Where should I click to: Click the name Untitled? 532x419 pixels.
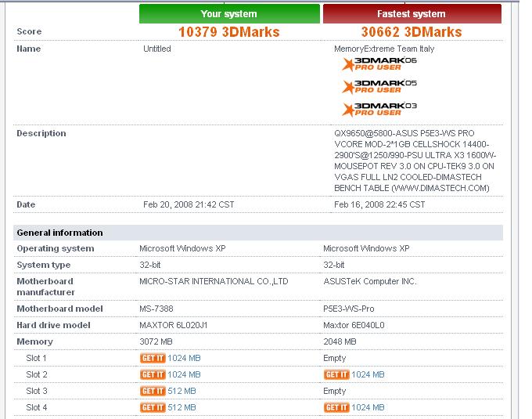[x=156, y=49]
